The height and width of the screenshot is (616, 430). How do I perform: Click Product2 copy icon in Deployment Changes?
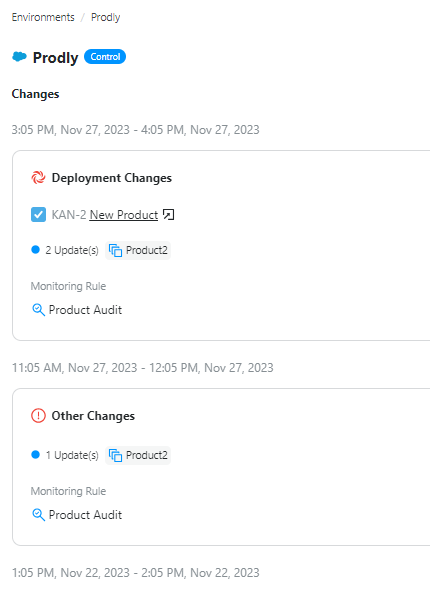pos(115,250)
